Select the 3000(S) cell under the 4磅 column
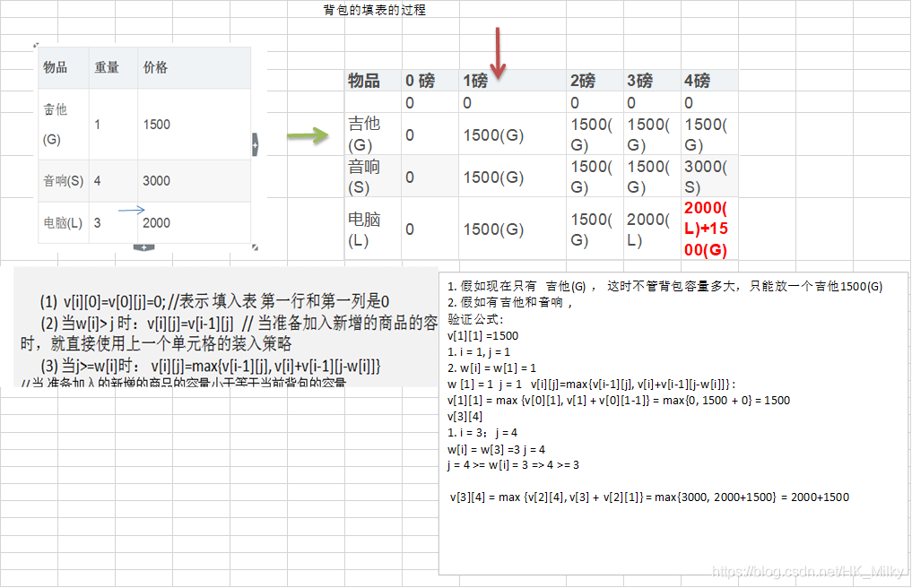 pyautogui.click(x=706, y=177)
